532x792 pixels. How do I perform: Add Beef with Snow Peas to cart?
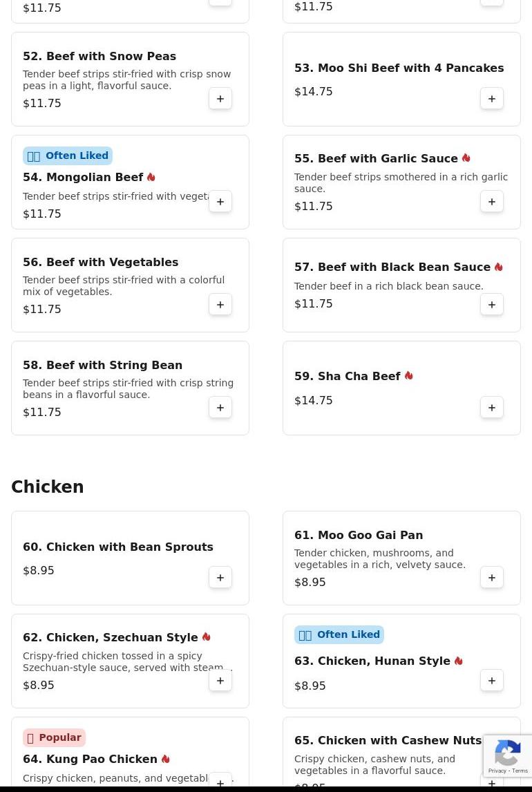[220, 99]
